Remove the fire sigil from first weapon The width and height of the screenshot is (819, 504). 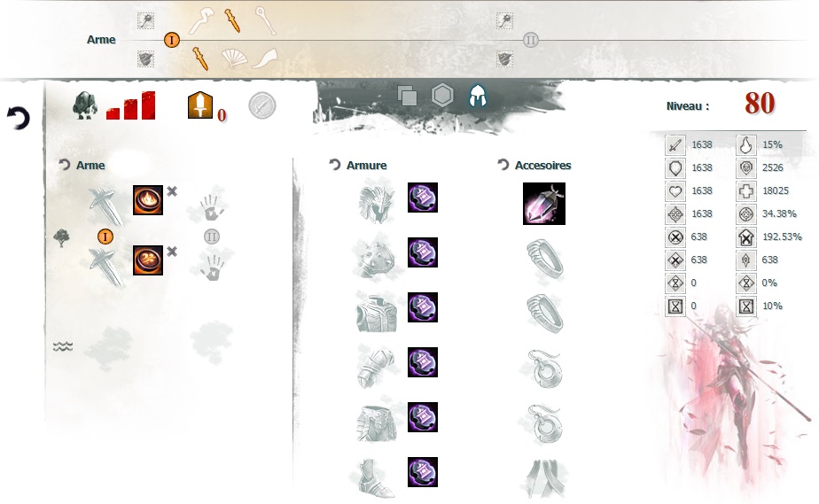pos(172,191)
